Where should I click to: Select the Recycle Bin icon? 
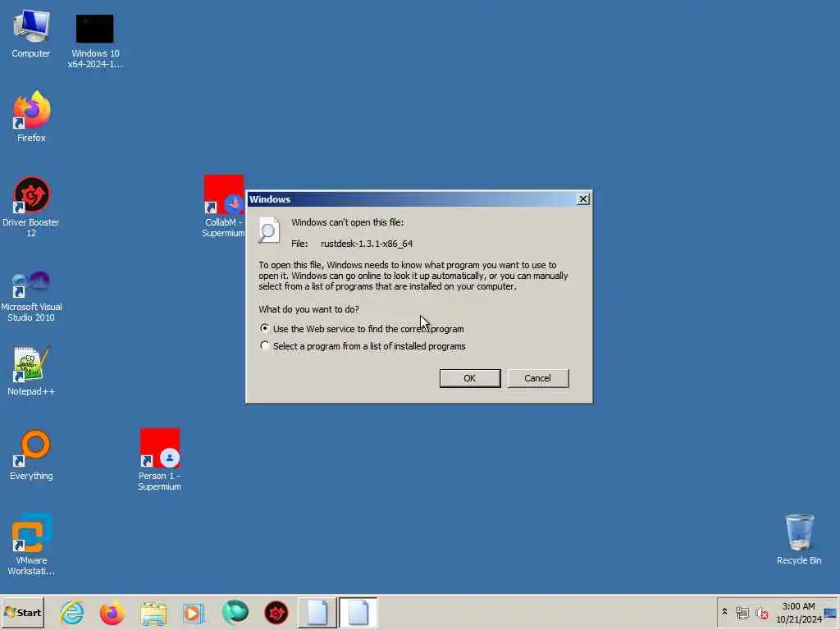(x=799, y=540)
